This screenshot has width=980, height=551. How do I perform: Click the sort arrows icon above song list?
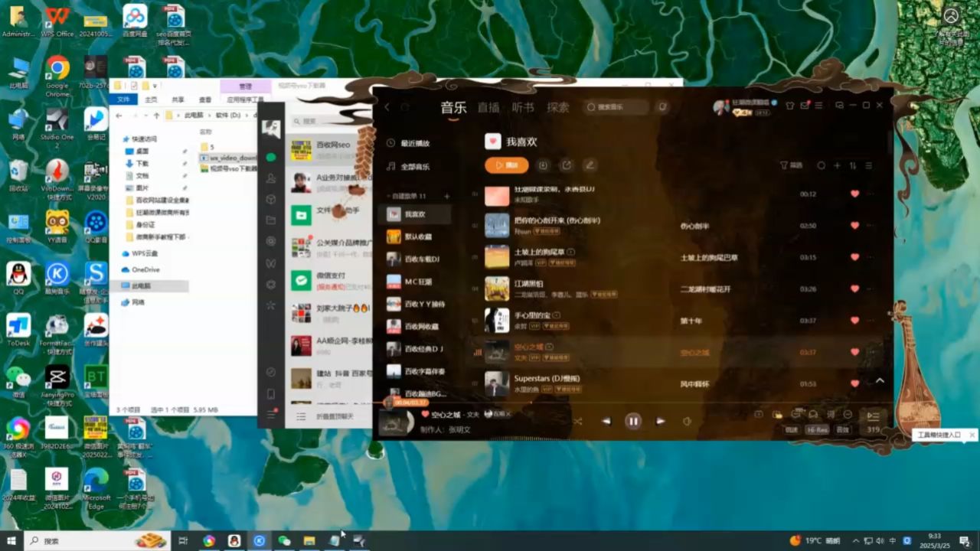pyautogui.click(x=852, y=165)
